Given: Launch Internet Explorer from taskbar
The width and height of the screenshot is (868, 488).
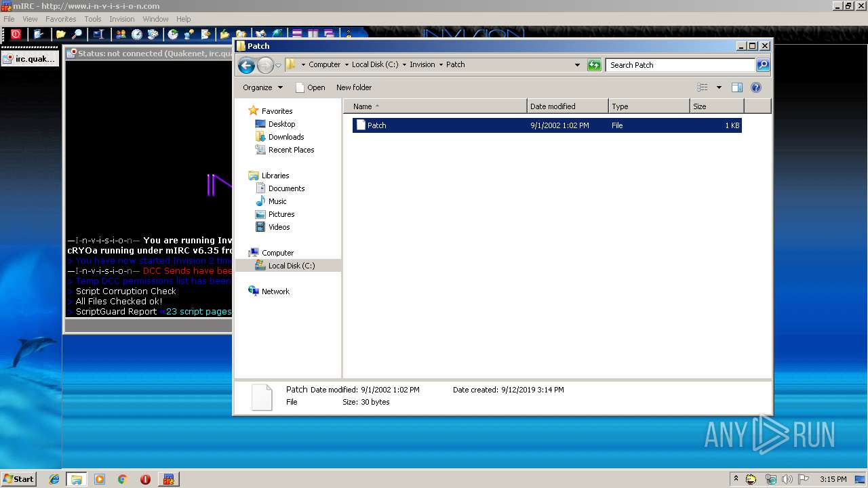Looking at the screenshot, I should 54,479.
